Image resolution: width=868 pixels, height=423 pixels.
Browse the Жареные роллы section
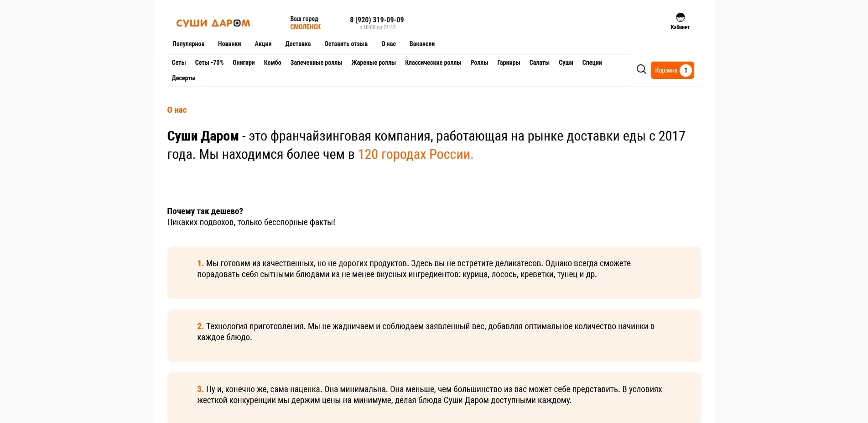click(373, 63)
